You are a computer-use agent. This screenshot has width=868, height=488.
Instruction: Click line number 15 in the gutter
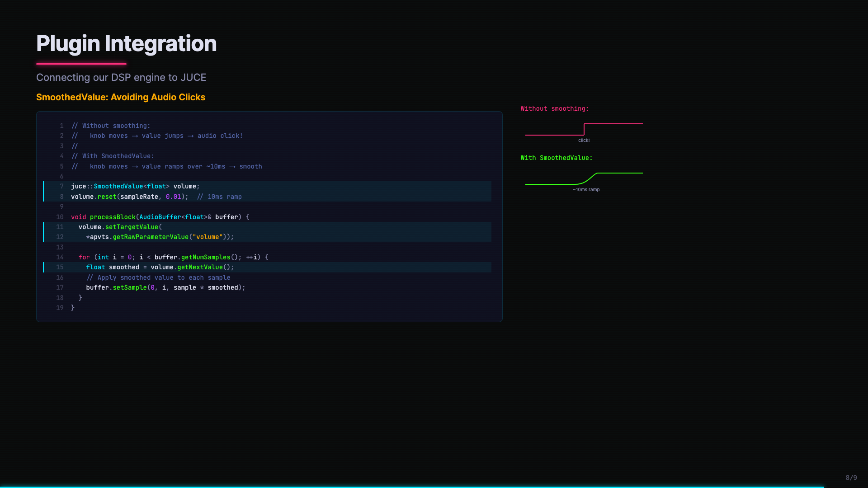coord(60,267)
